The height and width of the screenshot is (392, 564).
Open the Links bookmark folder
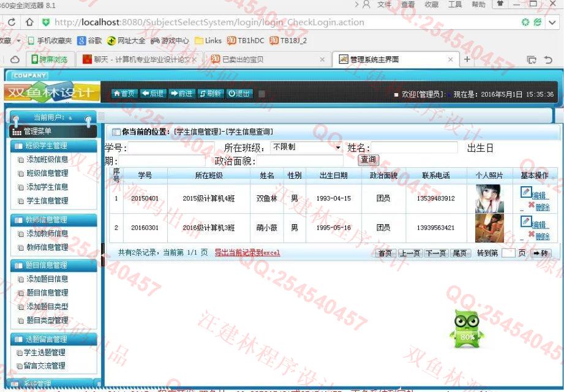(x=208, y=40)
